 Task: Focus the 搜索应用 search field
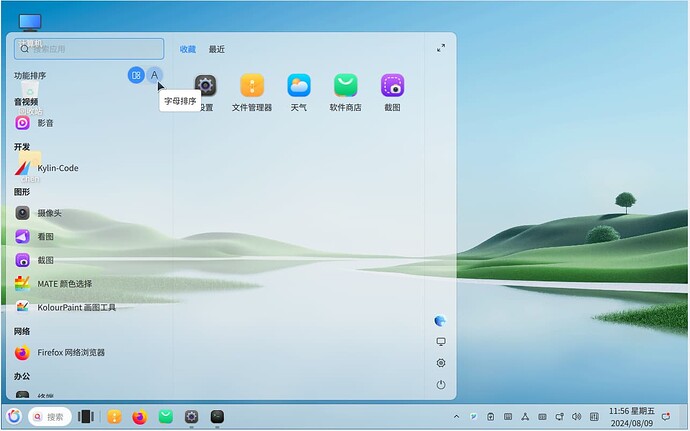89,49
